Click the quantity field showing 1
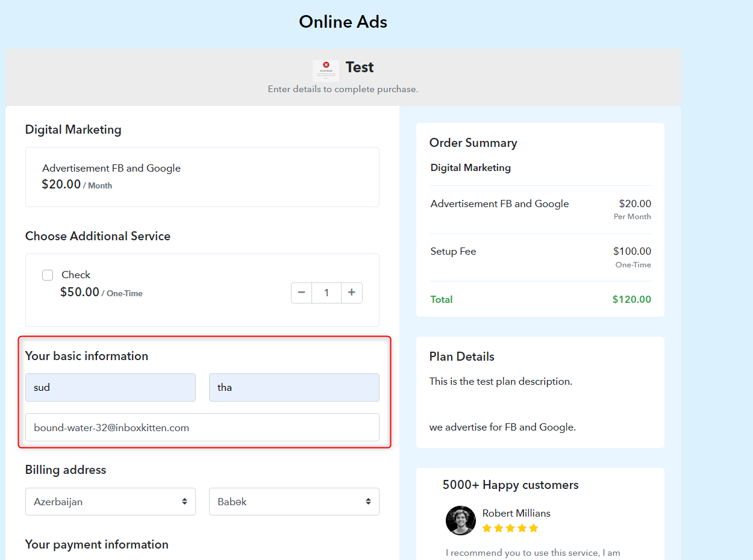 click(x=327, y=293)
